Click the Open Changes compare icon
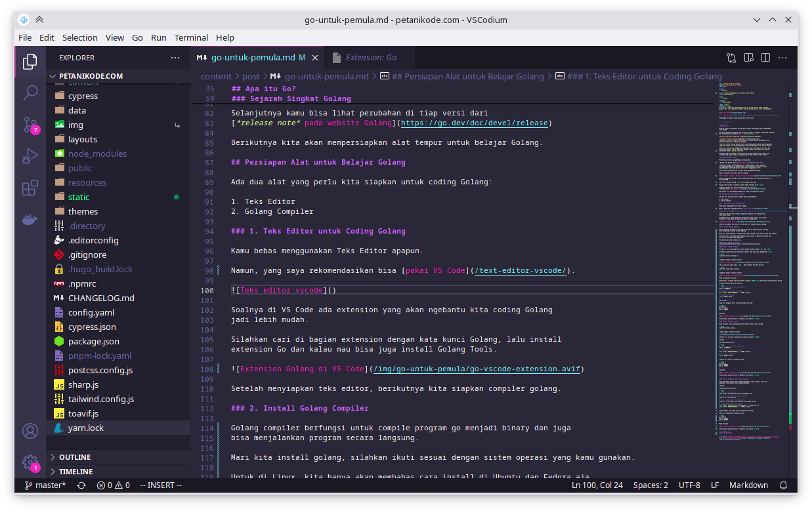This screenshot has width=812, height=511. 731,58
